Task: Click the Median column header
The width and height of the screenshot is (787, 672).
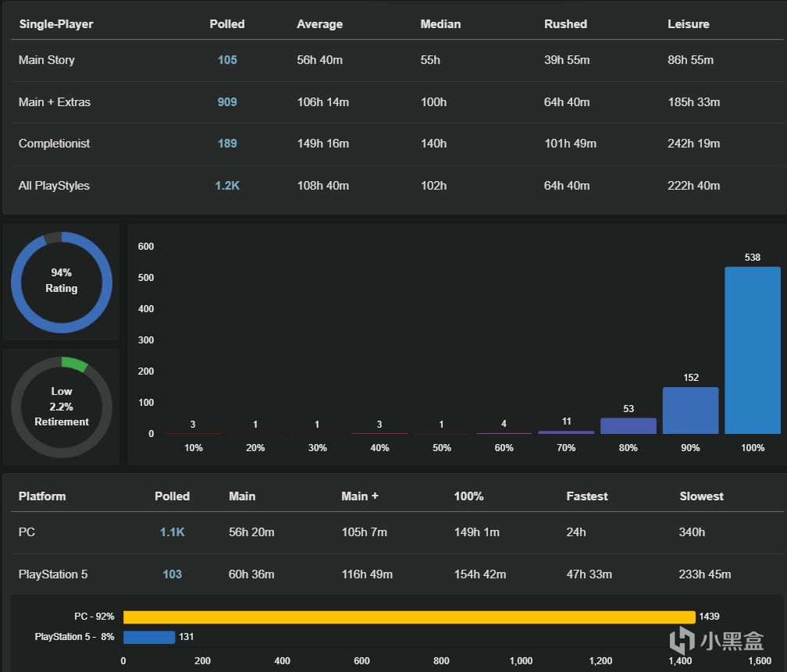Action: (440, 24)
